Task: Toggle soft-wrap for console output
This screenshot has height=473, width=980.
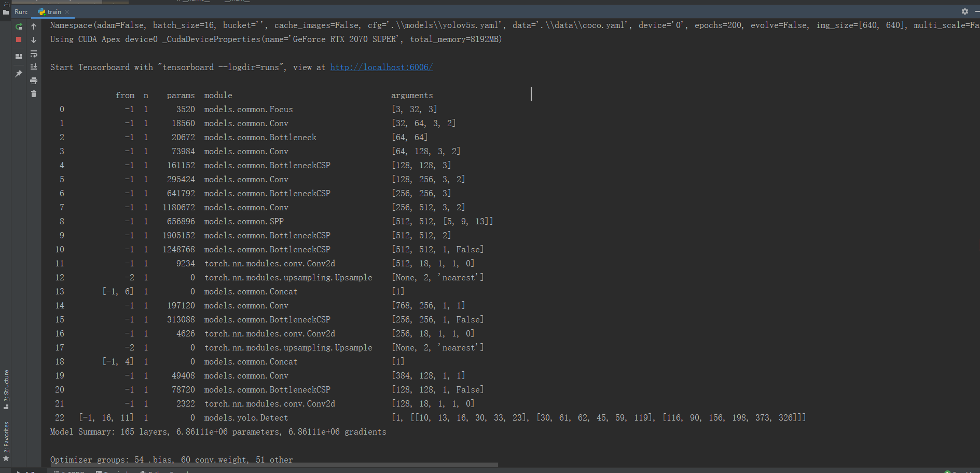Action: point(34,53)
